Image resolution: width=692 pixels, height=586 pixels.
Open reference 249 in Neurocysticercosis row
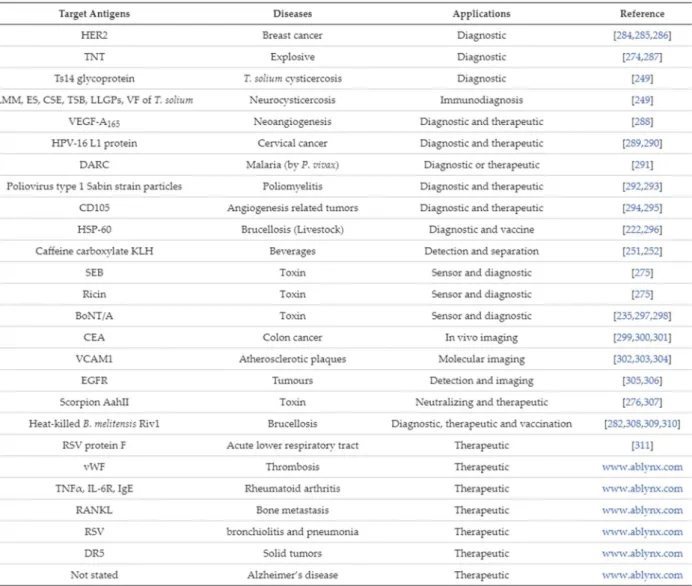[x=642, y=100]
